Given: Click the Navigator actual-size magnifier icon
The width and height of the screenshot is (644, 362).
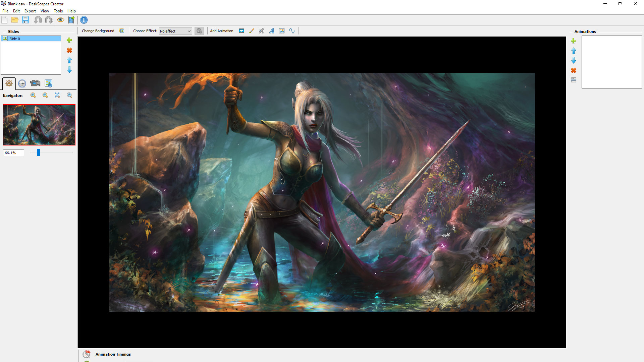Looking at the screenshot, I should [69, 95].
